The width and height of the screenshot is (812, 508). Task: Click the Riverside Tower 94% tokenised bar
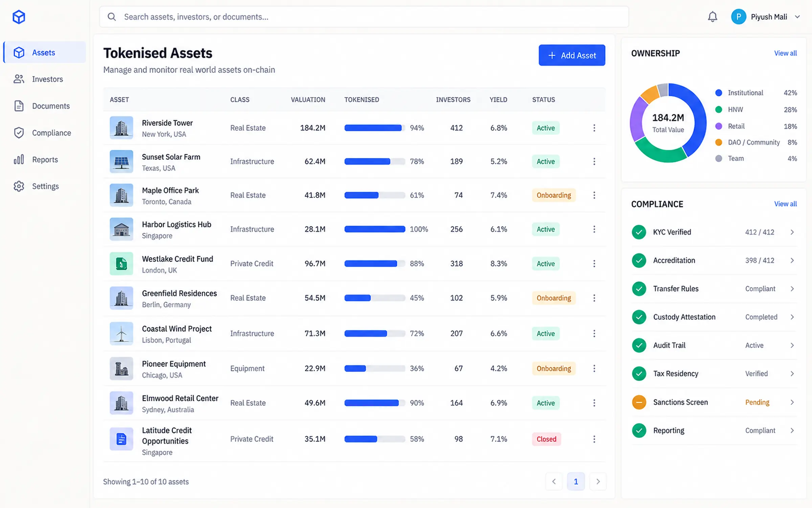point(375,128)
